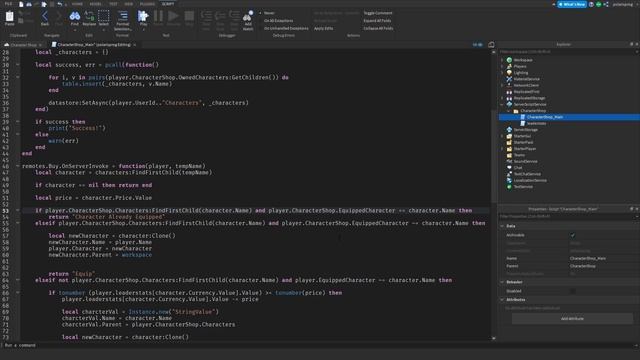Click the Back navigation arrow

(x=45, y=16)
